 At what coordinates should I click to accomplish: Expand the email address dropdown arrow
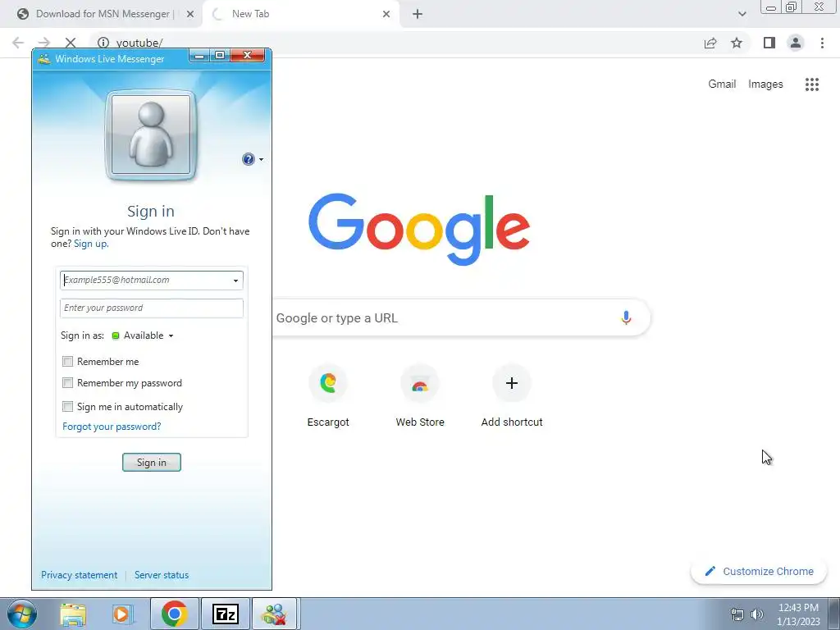(x=235, y=281)
